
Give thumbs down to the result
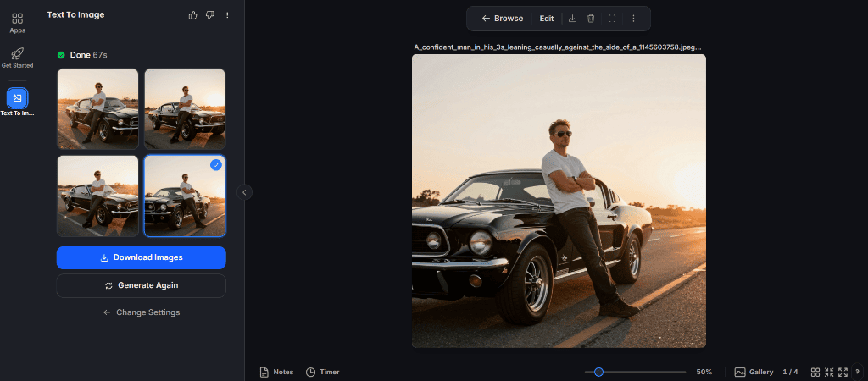(210, 15)
